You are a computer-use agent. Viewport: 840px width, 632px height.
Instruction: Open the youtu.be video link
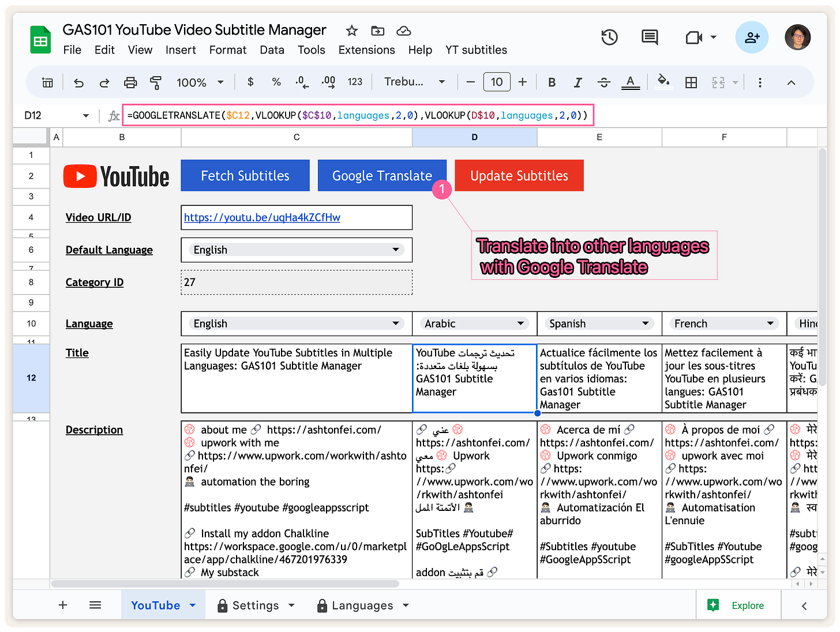click(x=262, y=217)
